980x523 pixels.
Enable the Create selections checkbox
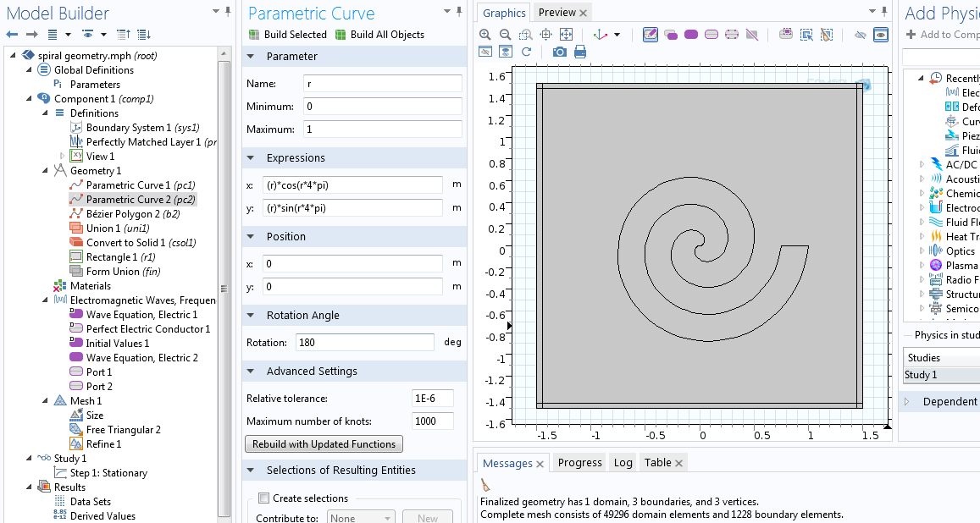263,498
